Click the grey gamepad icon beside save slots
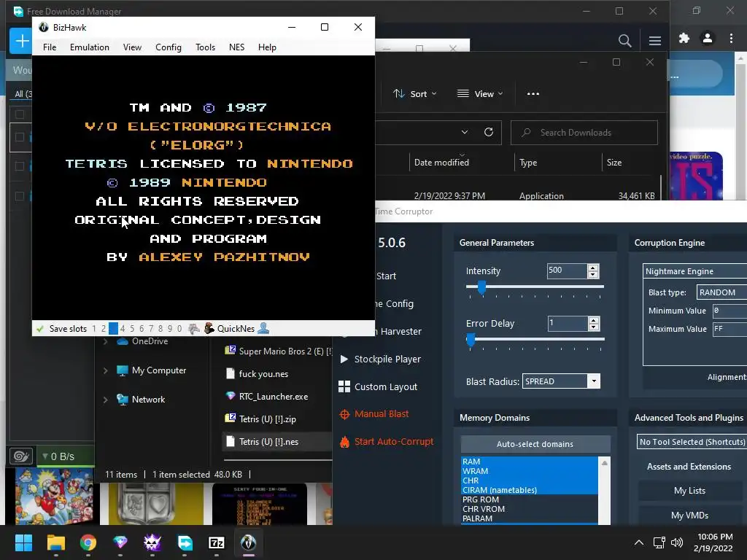 point(194,328)
